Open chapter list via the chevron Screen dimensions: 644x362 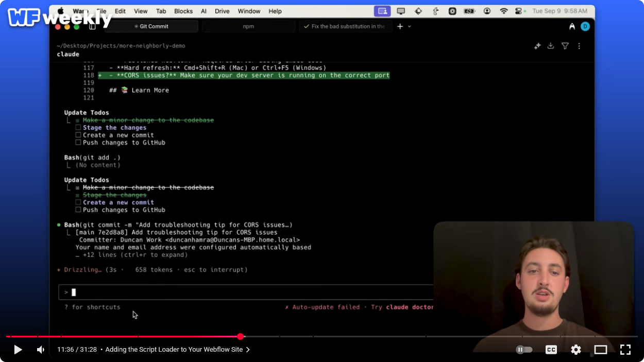tap(248, 350)
